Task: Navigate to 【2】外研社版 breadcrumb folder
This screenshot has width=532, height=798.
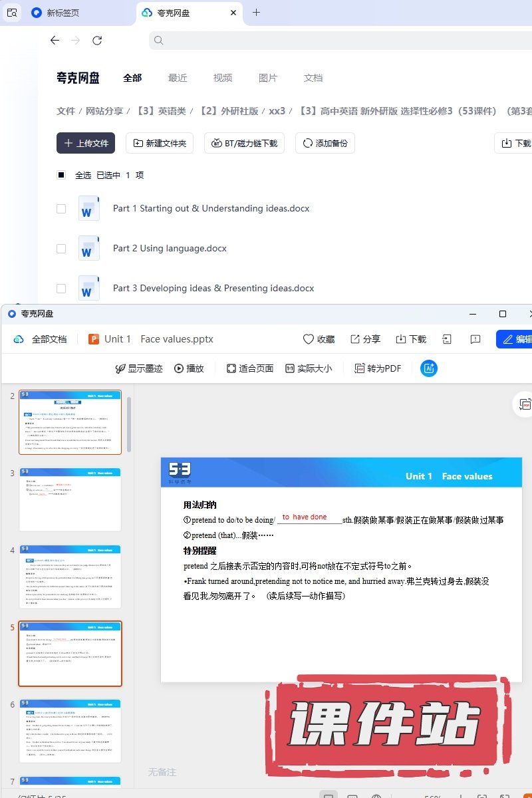Action: coord(228,111)
